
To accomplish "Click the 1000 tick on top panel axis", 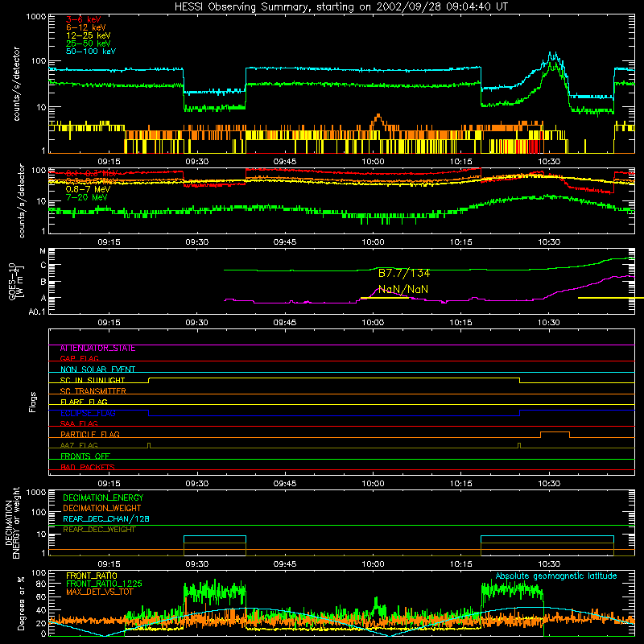I will (x=36, y=17).
